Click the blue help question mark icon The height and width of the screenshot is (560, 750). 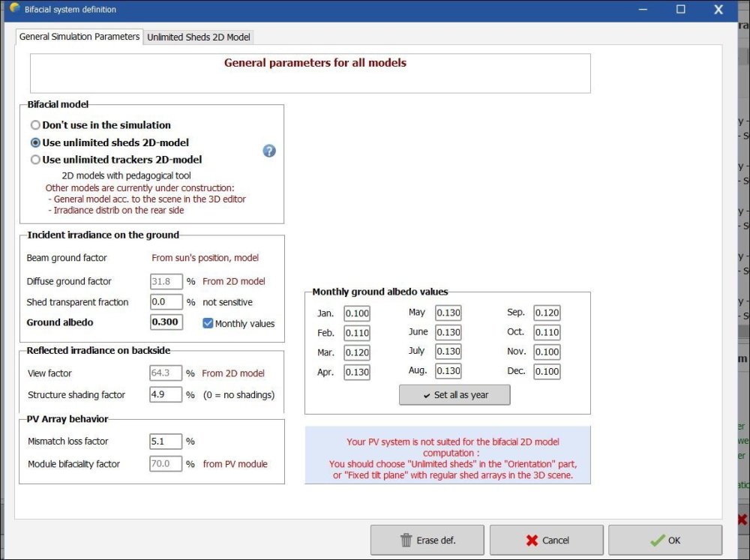(269, 151)
